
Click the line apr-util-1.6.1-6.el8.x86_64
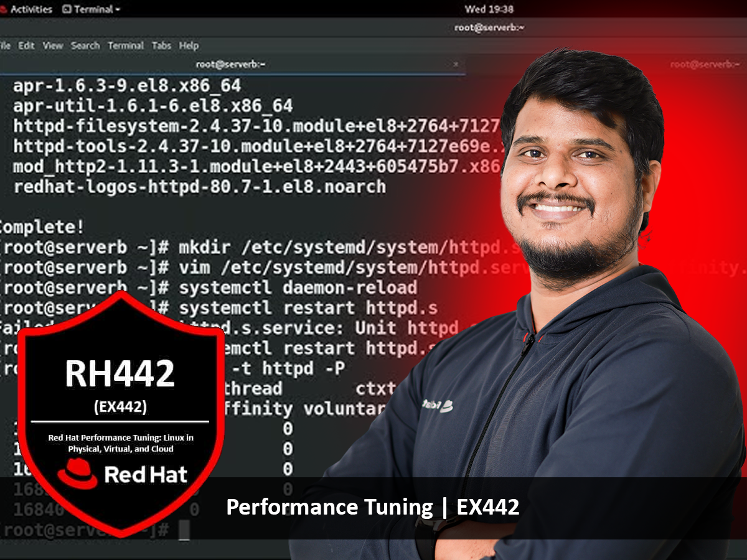[x=153, y=106]
